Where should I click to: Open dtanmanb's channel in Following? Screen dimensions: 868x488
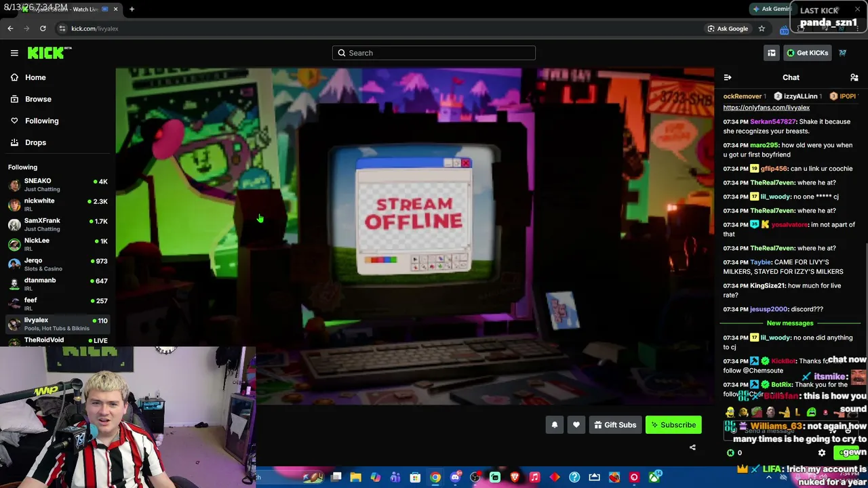58,284
